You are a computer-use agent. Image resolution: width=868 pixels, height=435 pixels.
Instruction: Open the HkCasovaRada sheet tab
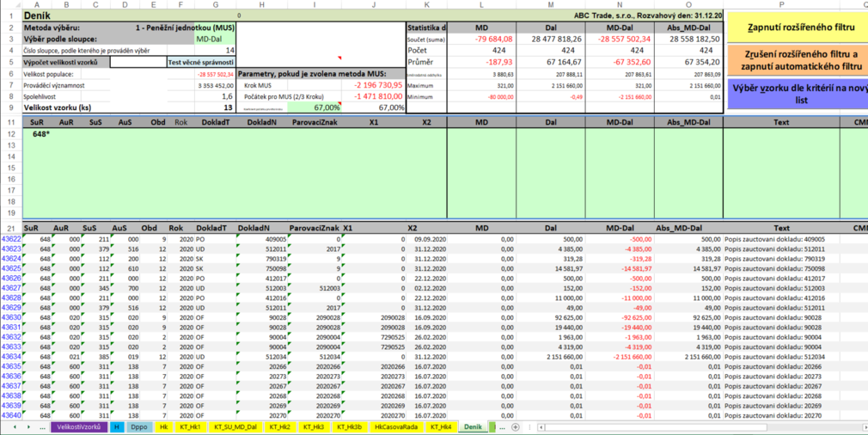tap(394, 427)
